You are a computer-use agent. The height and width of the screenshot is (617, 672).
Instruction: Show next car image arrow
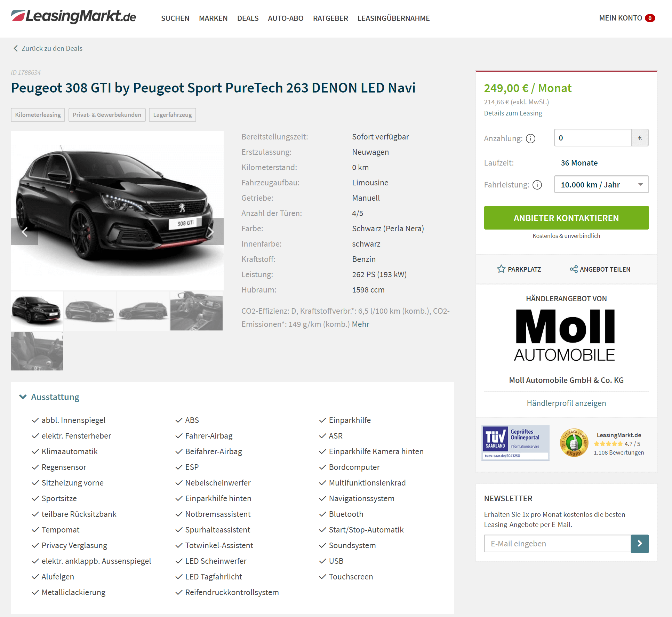pos(210,232)
